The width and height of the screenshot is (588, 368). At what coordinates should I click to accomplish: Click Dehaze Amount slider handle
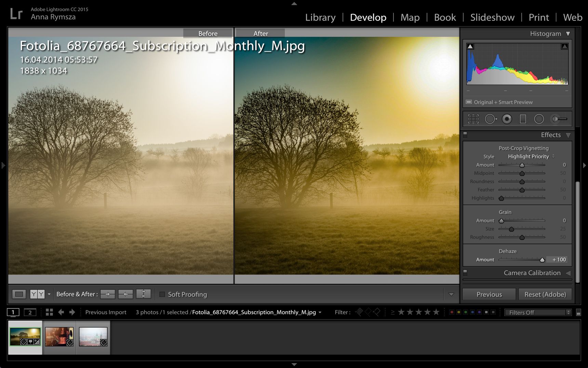(x=542, y=260)
